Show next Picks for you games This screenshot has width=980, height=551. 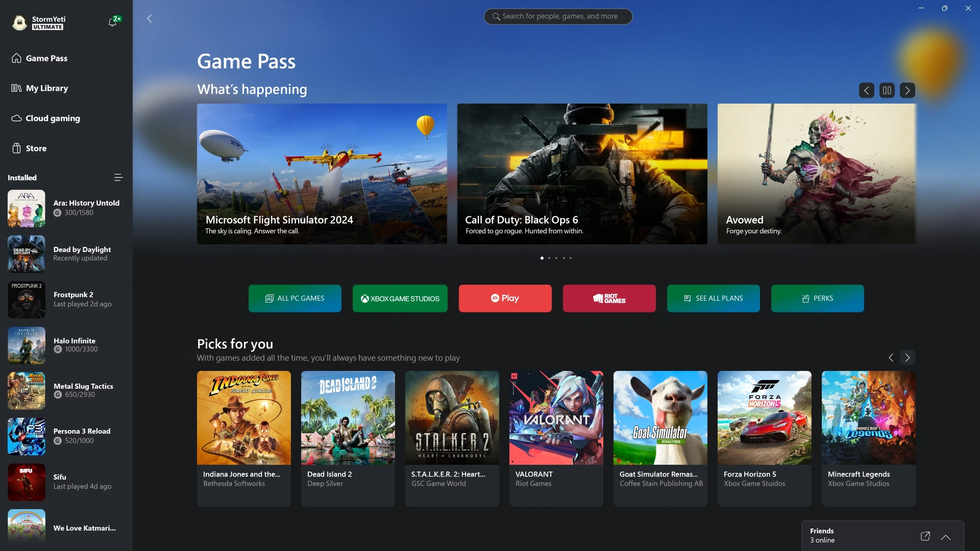pyautogui.click(x=907, y=358)
